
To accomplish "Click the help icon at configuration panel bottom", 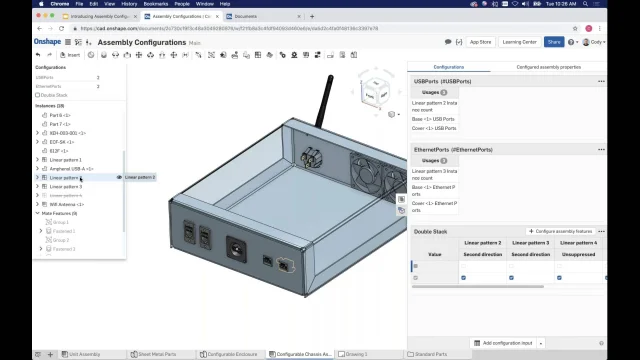I will tap(601, 343).
